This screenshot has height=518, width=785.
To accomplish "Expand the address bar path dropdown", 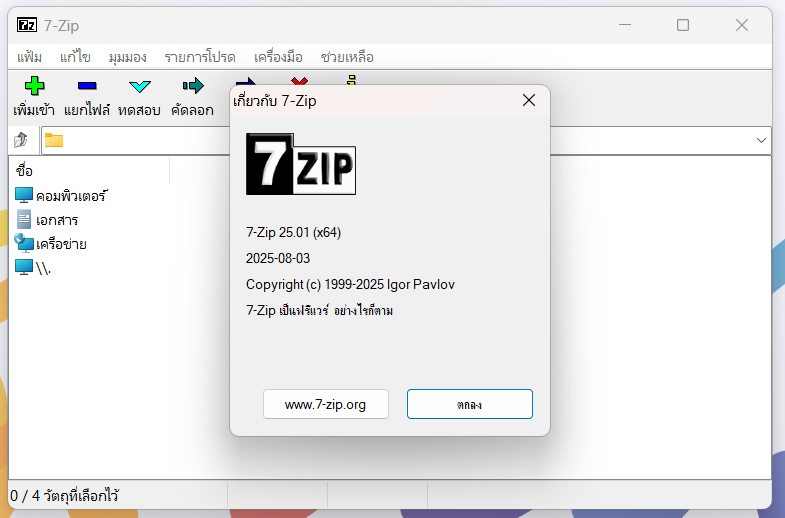I will coord(760,141).
